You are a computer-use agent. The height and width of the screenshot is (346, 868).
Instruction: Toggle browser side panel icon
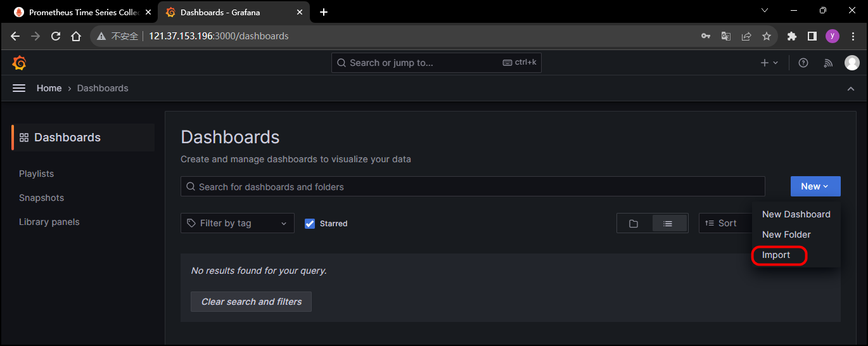[x=812, y=36]
